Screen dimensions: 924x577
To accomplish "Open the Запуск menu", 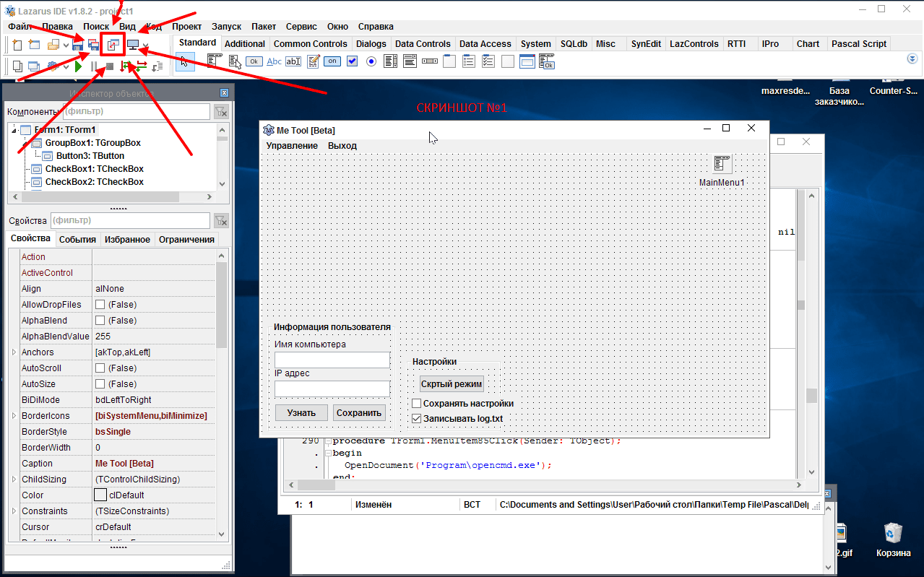I will point(226,26).
